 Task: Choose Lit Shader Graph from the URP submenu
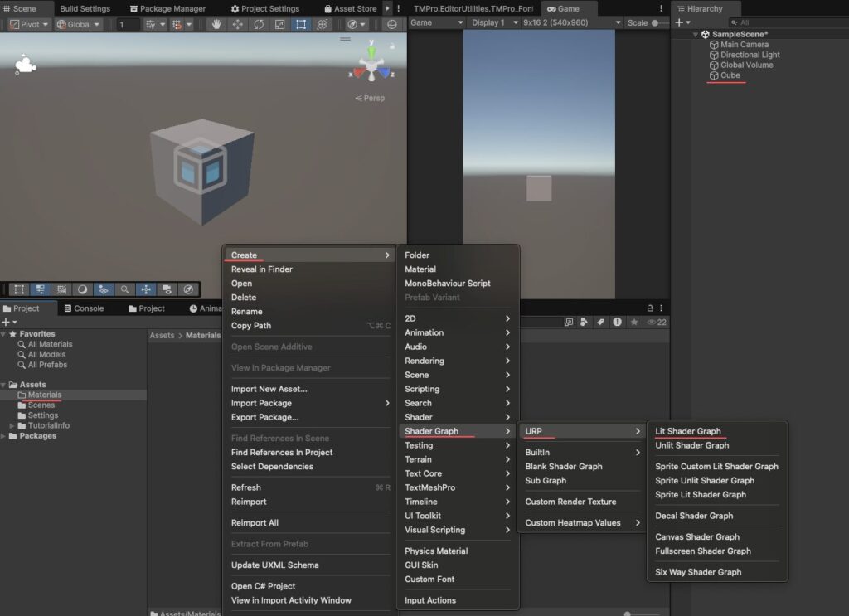click(690, 430)
